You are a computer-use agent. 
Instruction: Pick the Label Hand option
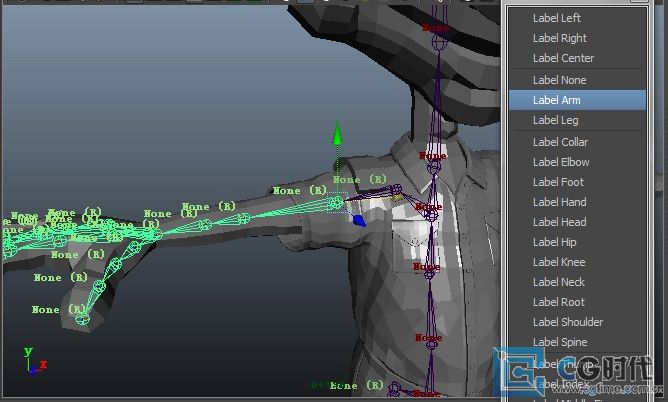[x=577, y=202]
